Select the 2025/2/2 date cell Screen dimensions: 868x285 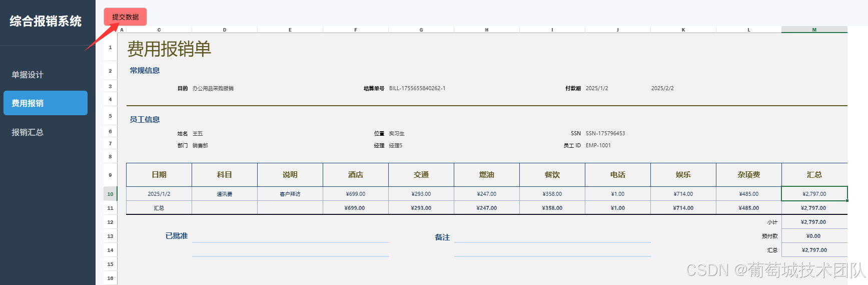click(662, 88)
